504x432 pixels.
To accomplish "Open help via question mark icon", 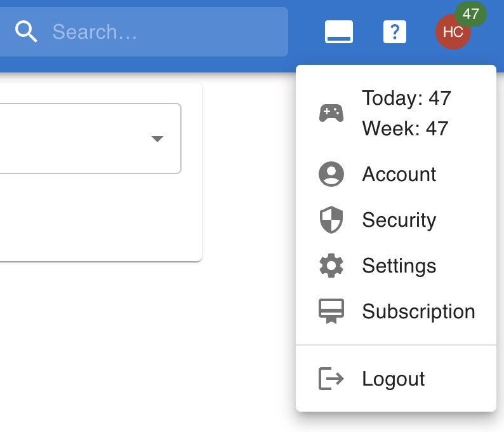I will click(x=395, y=32).
